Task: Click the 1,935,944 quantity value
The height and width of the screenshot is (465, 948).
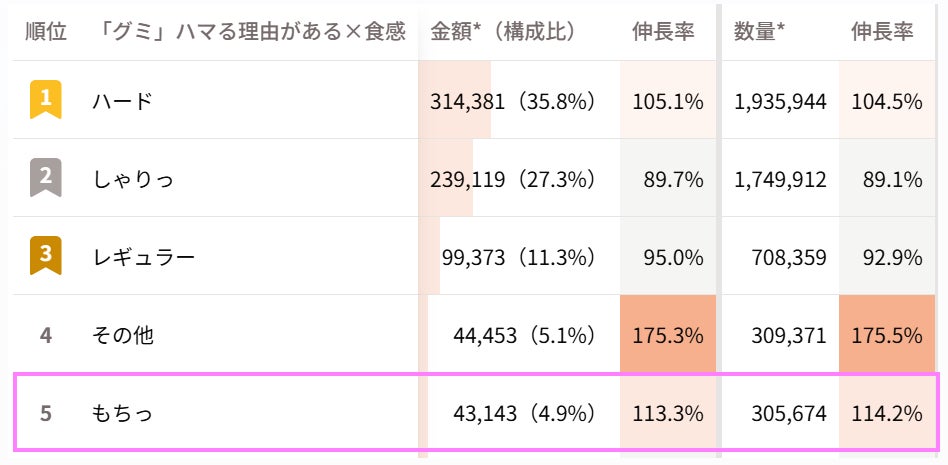Action: 780,102
